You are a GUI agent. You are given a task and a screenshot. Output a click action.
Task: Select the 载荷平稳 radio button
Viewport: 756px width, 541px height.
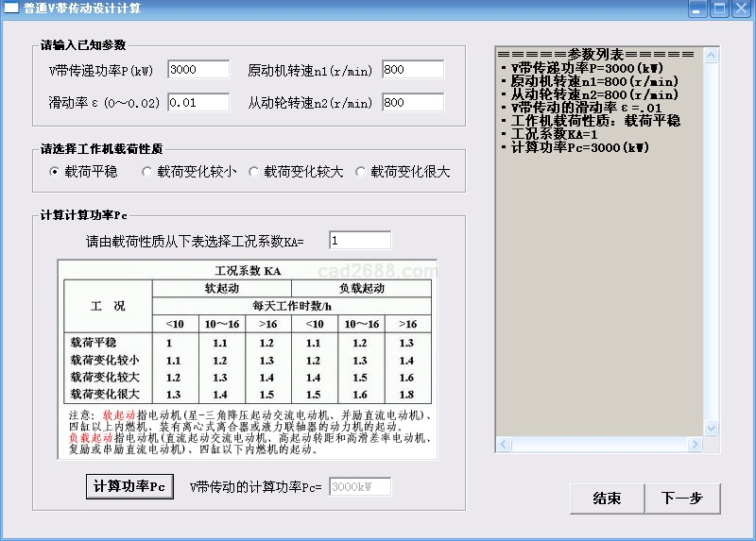pos(55,172)
